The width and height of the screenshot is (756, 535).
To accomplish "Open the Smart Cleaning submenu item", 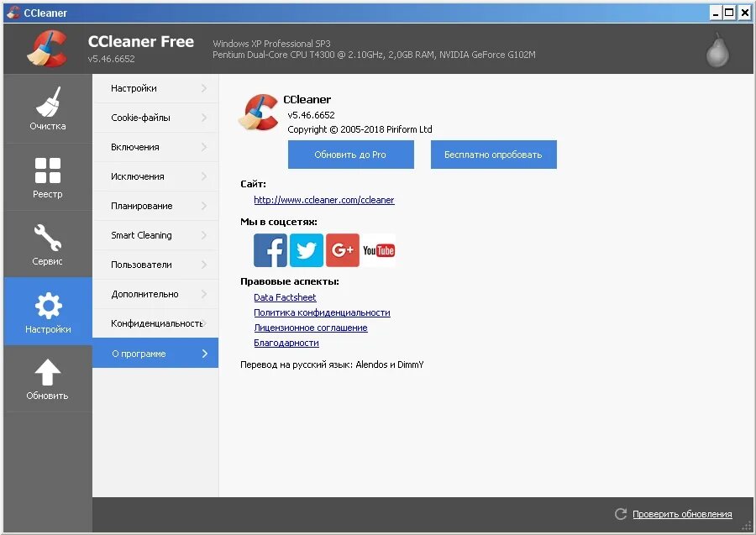I will point(155,235).
